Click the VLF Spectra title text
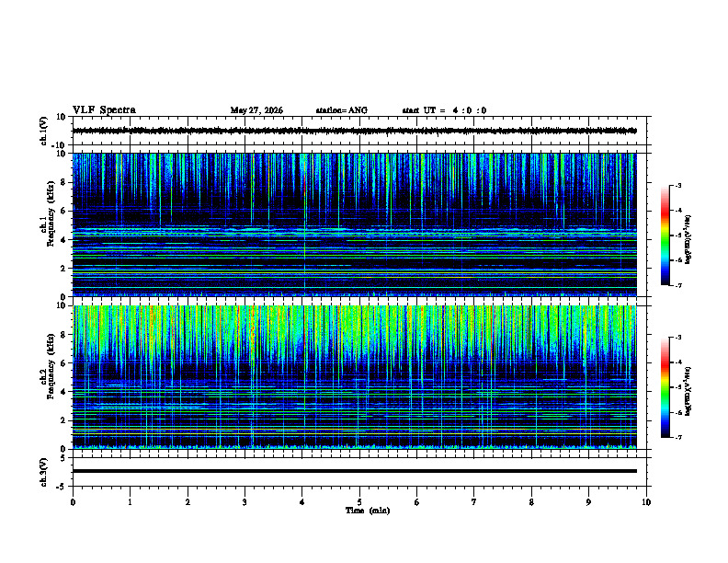728x563 pixels. pos(104,110)
